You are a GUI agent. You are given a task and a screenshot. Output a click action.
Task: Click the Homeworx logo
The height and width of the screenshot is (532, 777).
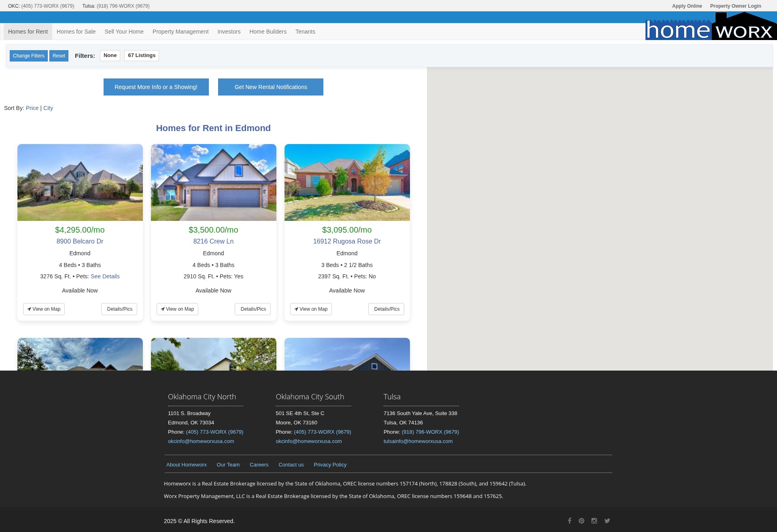click(x=711, y=26)
